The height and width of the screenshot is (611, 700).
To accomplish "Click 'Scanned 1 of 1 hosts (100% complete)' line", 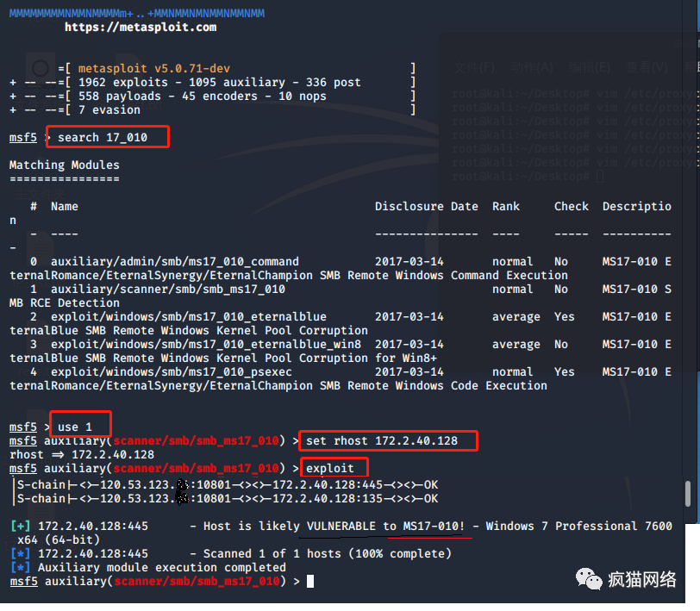I will point(328,554).
